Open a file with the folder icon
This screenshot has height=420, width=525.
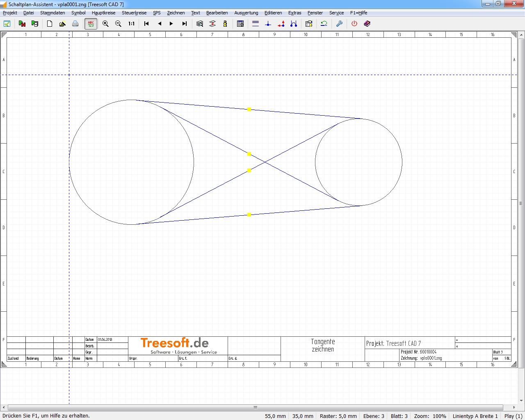click(x=62, y=24)
